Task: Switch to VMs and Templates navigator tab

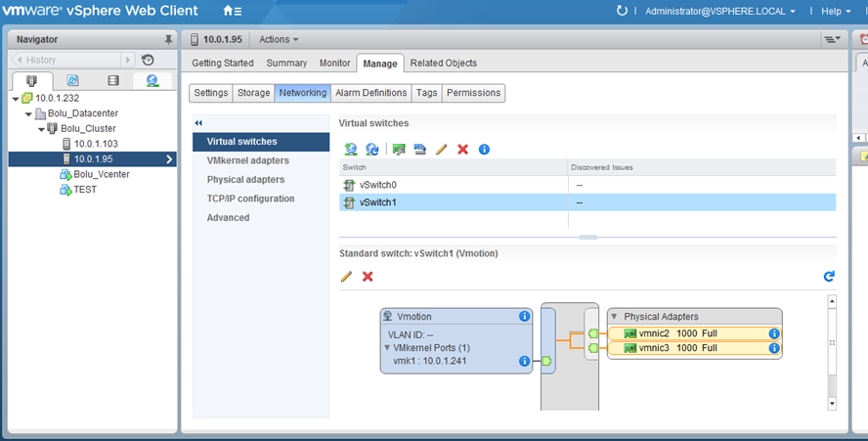Action: [x=72, y=81]
